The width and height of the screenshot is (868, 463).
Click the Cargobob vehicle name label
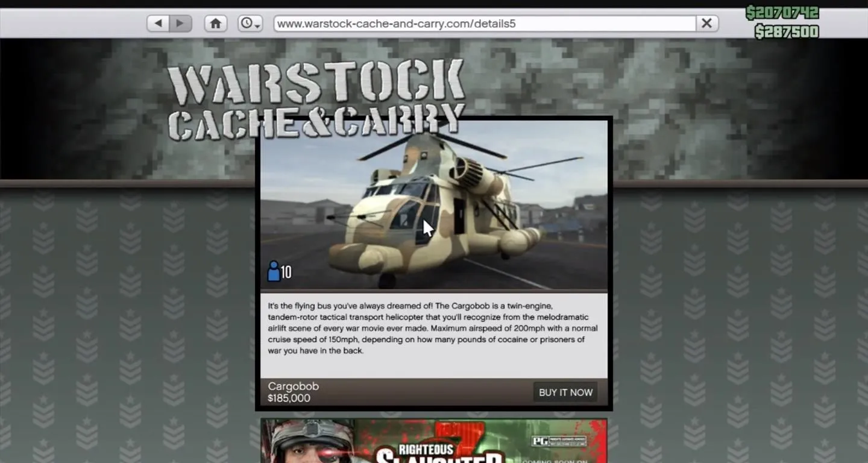click(294, 386)
